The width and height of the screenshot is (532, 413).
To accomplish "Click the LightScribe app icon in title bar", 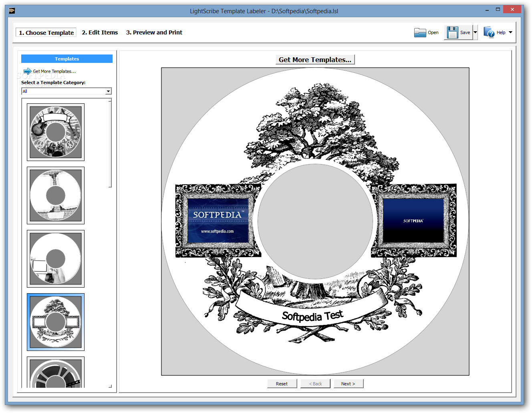I will [12, 11].
